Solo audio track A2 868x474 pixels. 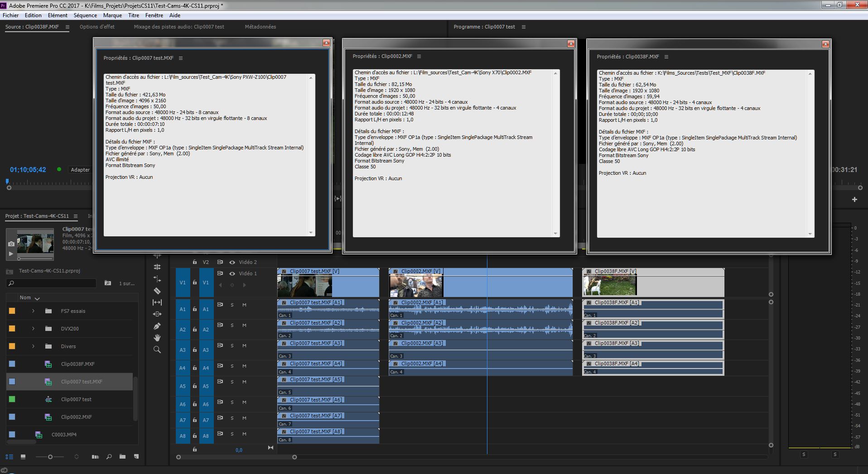point(232,325)
